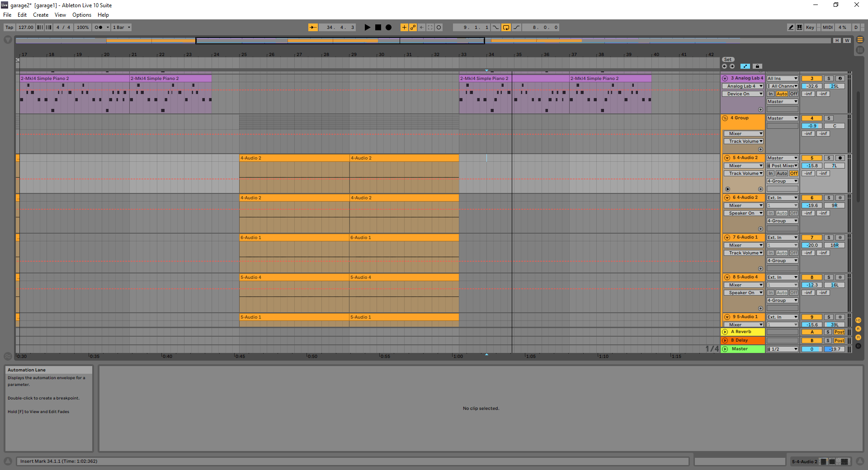
Task: Open the Help menu
Action: pyautogui.click(x=103, y=14)
